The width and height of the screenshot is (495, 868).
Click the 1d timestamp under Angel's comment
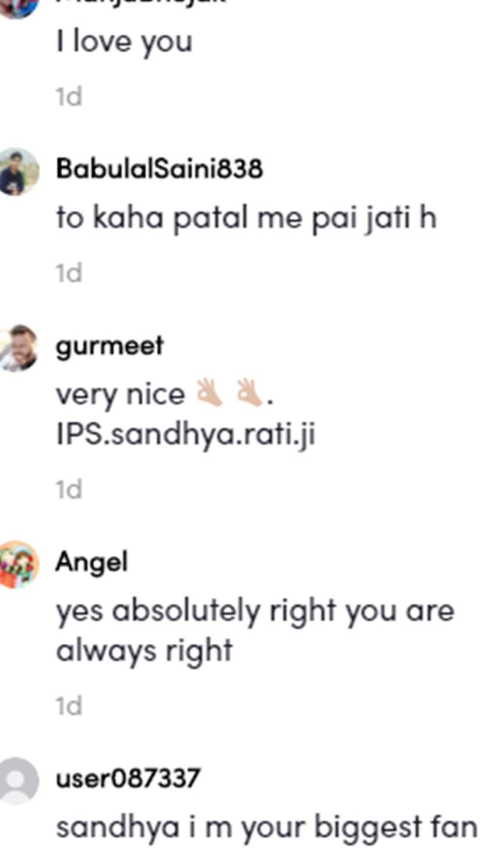pyautogui.click(x=69, y=706)
